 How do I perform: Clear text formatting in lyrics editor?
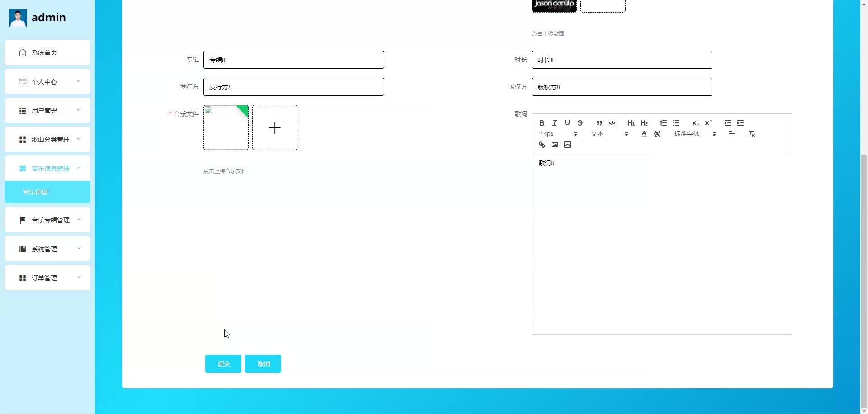tap(751, 134)
